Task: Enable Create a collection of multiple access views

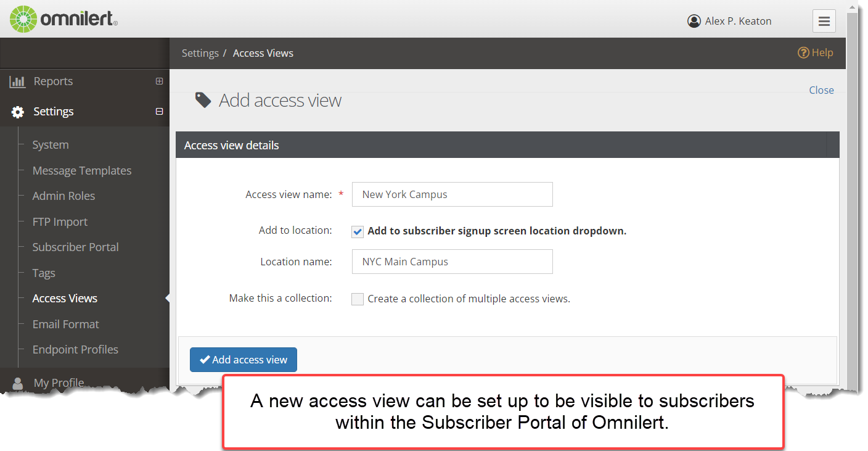Action: [358, 299]
